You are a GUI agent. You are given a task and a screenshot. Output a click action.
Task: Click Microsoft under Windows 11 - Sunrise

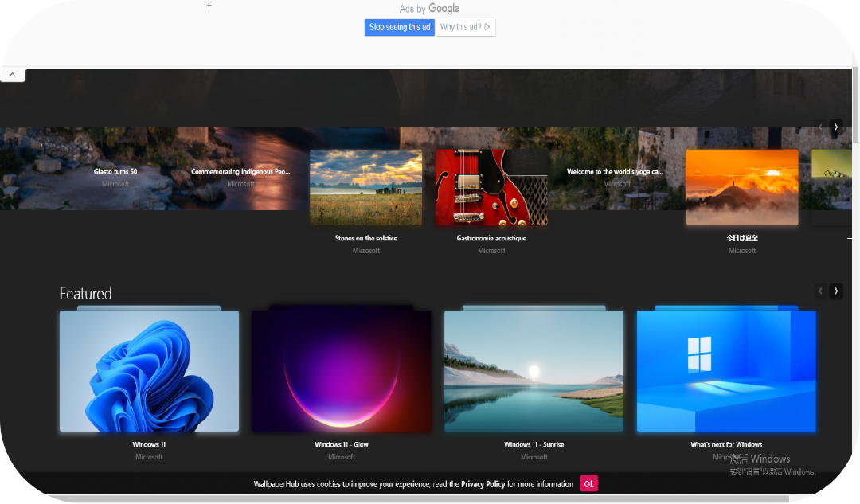[534, 457]
